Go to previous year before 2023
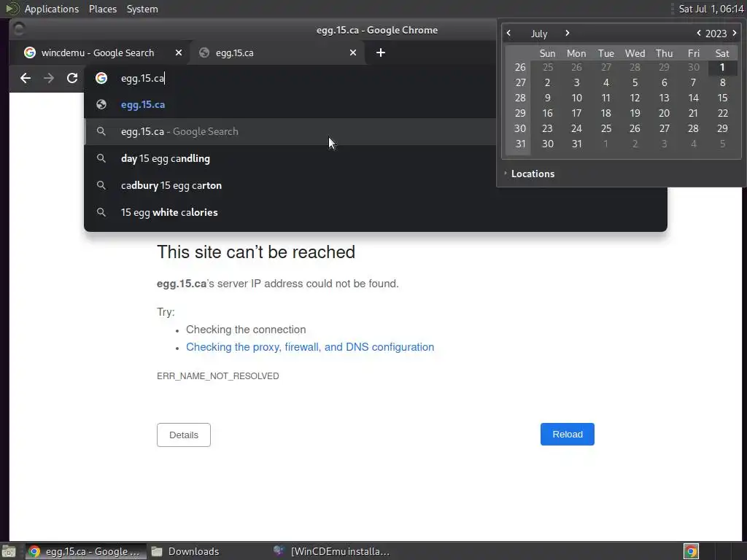Image resolution: width=747 pixels, height=560 pixels. pyautogui.click(x=698, y=33)
